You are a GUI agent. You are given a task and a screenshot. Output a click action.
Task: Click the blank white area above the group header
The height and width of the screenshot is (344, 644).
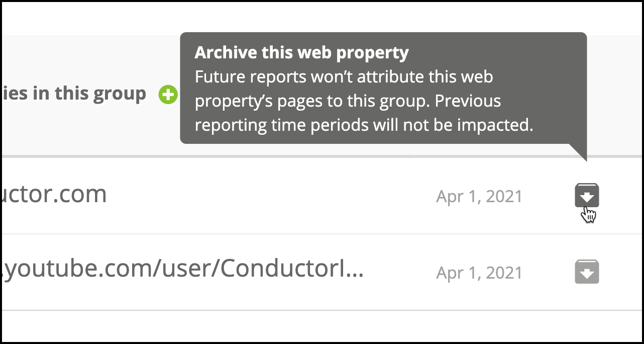[x=322, y=19]
